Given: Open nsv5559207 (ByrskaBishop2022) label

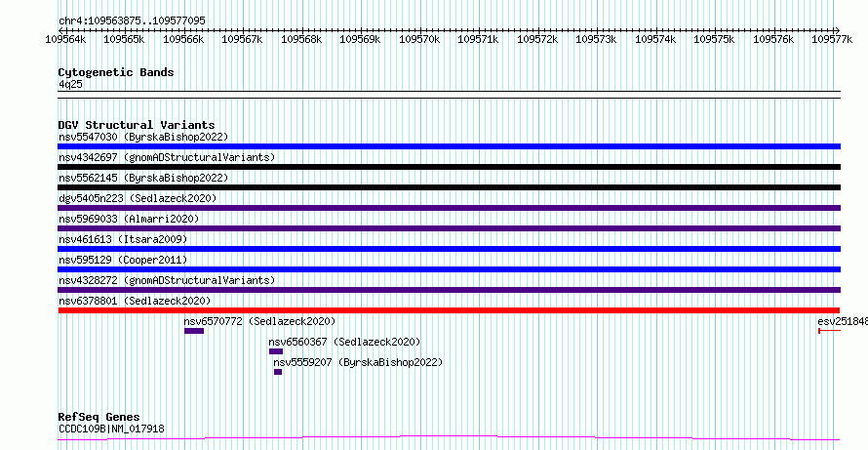Looking at the screenshot, I should click(x=358, y=362).
